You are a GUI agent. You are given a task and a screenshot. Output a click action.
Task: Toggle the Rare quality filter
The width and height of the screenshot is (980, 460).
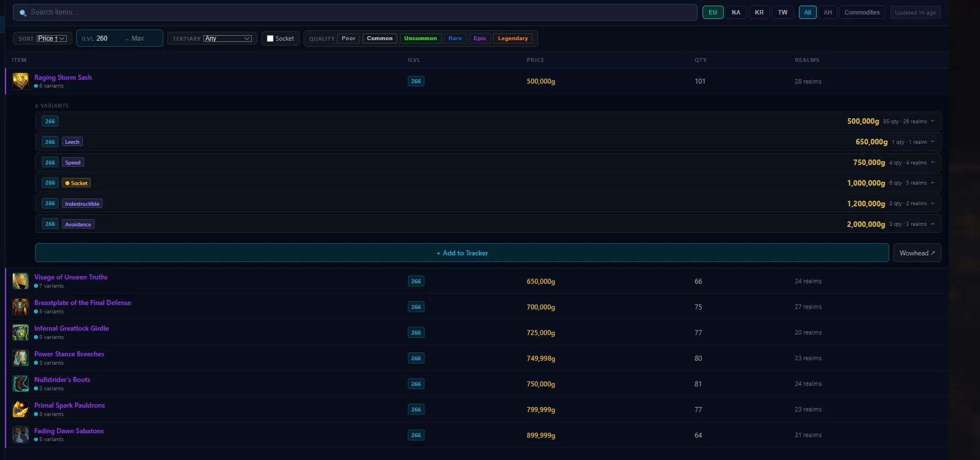tap(455, 38)
